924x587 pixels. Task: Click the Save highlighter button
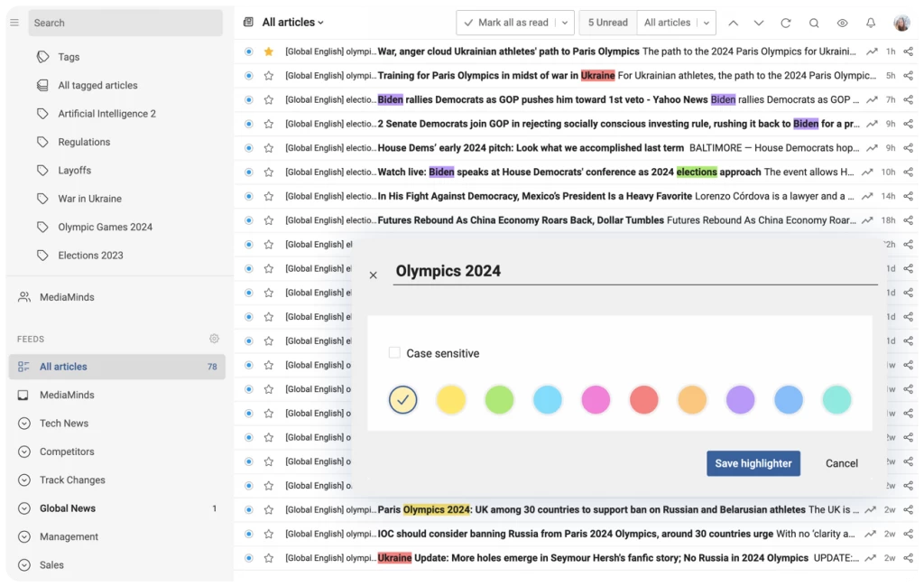[x=753, y=463]
